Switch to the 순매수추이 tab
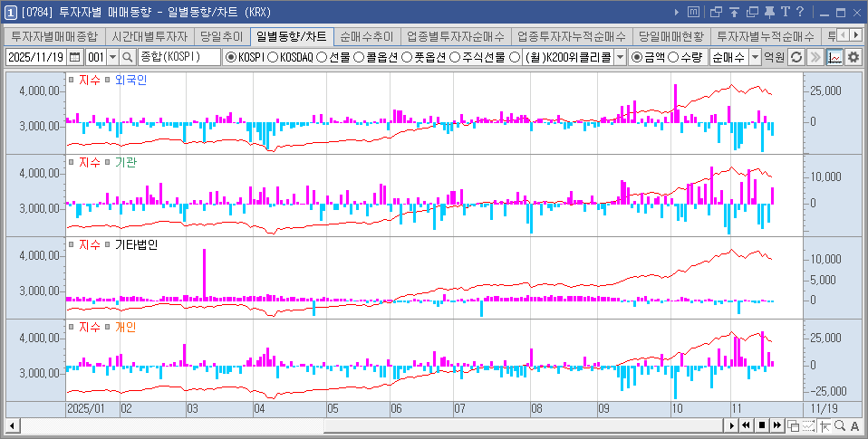This screenshot has width=868, height=439. tap(366, 36)
